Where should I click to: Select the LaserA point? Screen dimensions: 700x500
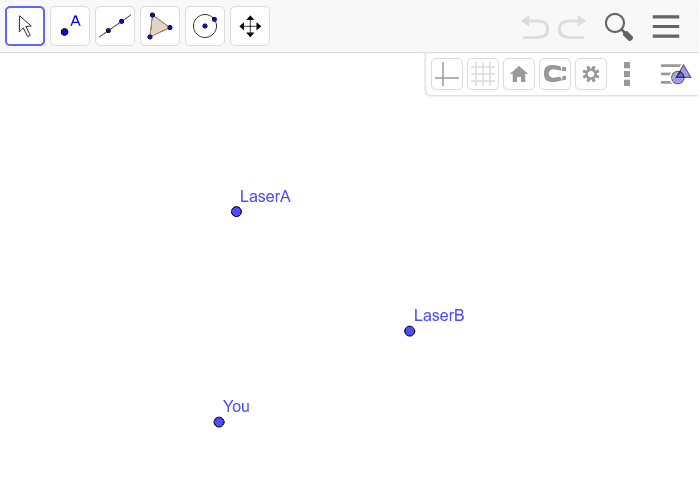(237, 212)
